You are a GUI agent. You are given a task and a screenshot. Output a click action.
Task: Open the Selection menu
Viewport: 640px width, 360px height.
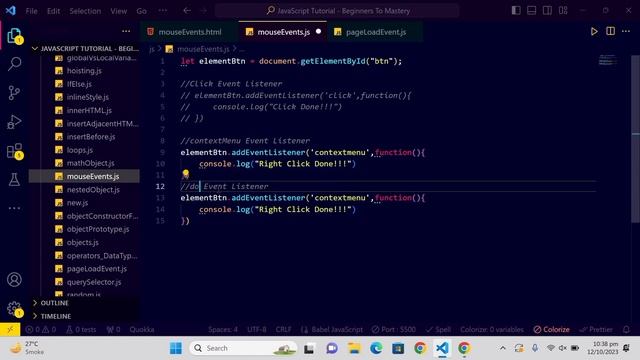[85, 11]
